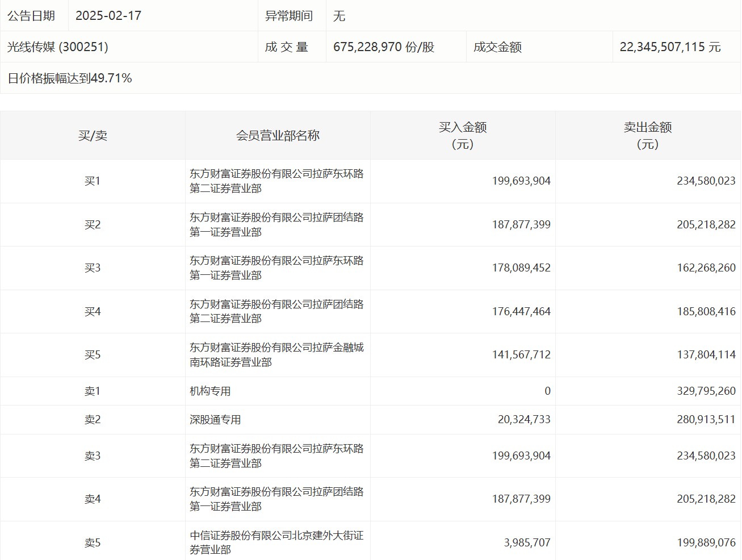
Task: Open the broker name in row 买2
Action: tap(276, 225)
